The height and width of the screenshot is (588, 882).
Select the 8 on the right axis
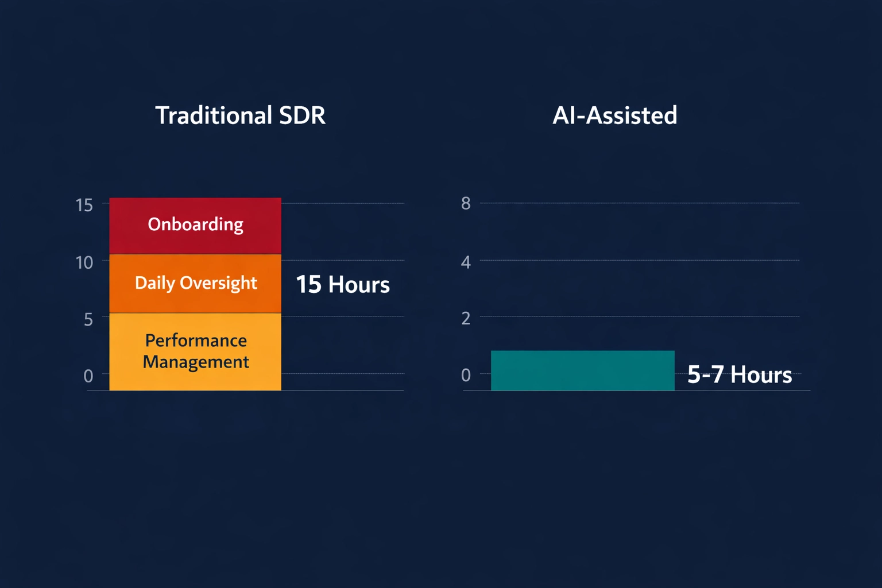tap(465, 204)
